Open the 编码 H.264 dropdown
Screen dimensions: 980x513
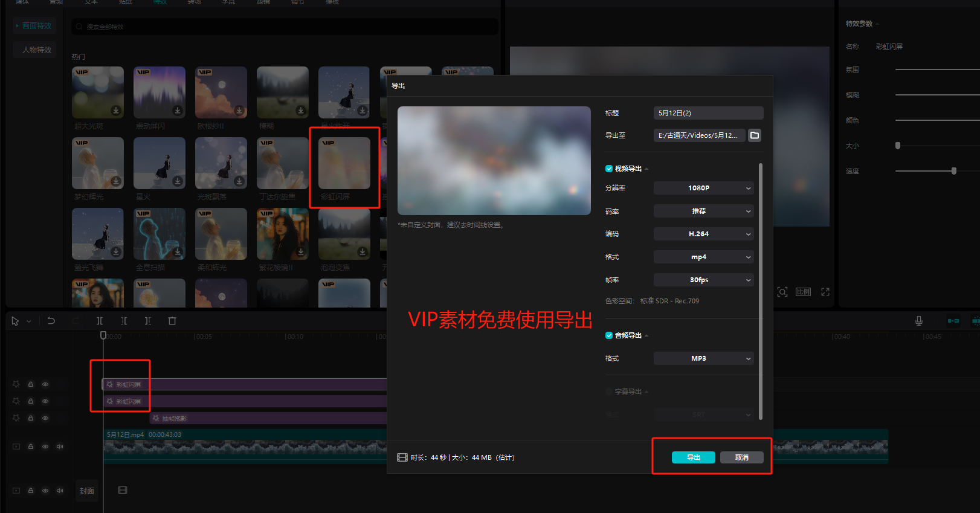click(x=703, y=234)
